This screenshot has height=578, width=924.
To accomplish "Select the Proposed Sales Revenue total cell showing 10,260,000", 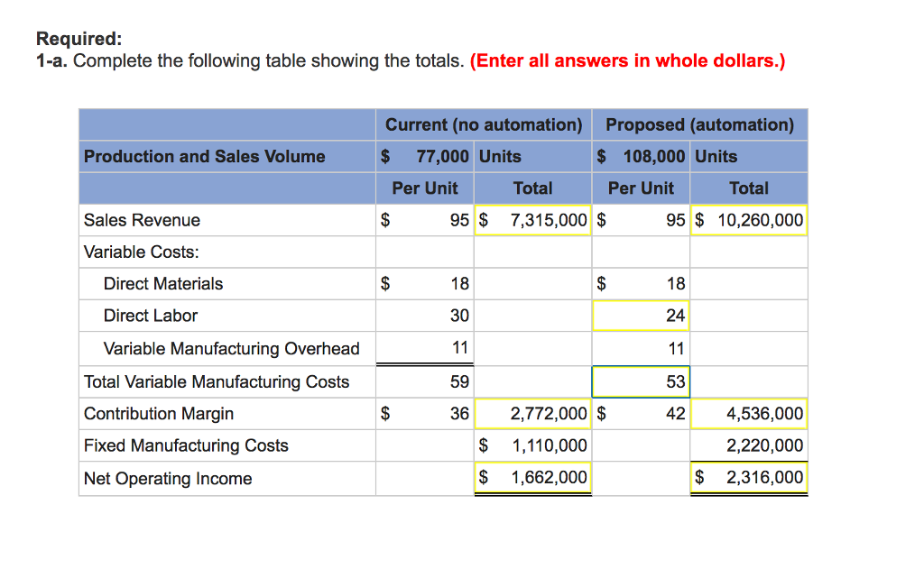I will (749, 219).
